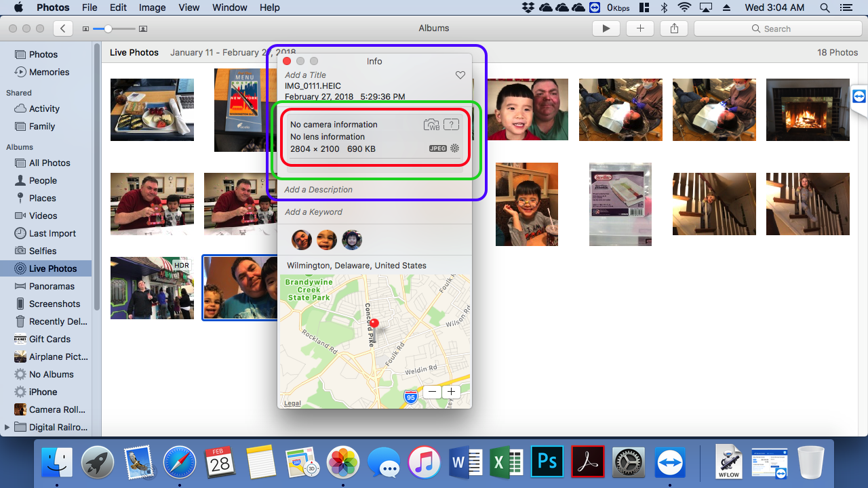Open the Edit menu
868x488 pixels.
(119, 7)
